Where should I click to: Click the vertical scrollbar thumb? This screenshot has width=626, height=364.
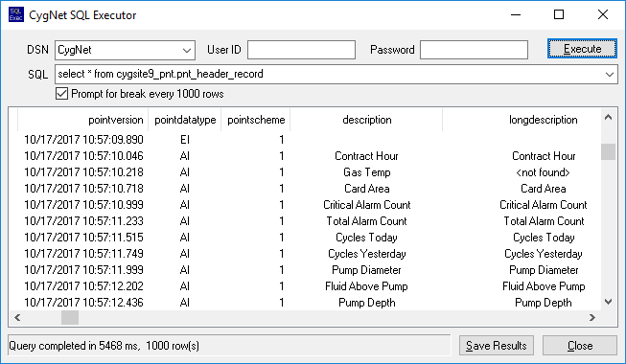click(608, 151)
